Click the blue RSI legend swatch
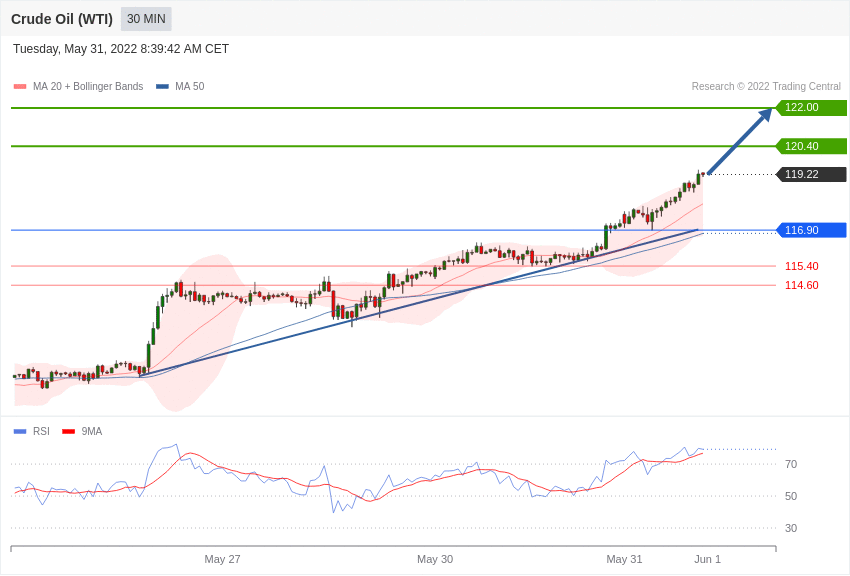Screen dimensions: 850x576 pyautogui.click(x=20, y=432)
